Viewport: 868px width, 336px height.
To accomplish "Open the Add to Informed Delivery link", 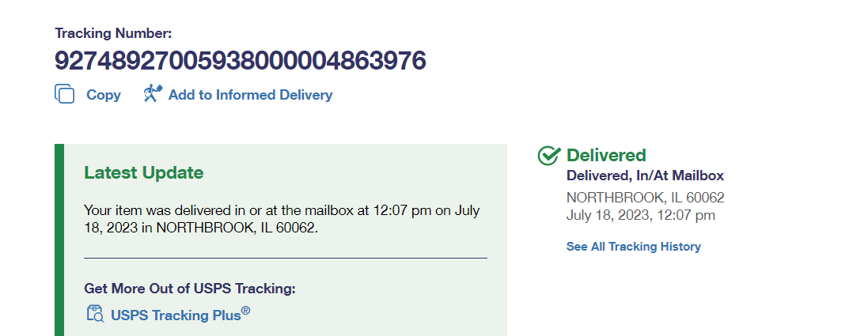I will (250, 95).
